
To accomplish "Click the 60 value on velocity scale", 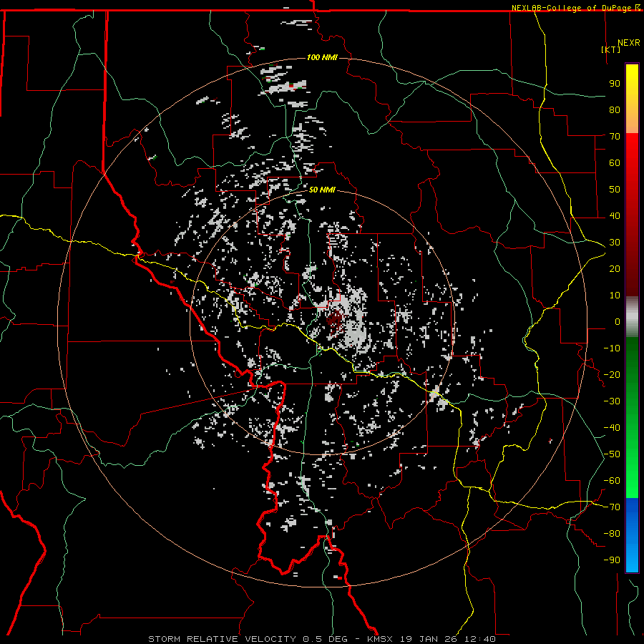I will pos(615,162).
